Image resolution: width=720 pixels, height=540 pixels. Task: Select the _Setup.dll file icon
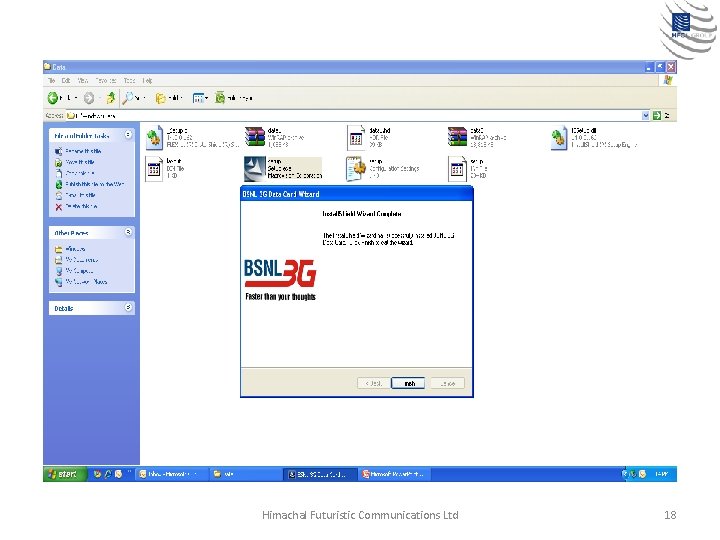154,138
